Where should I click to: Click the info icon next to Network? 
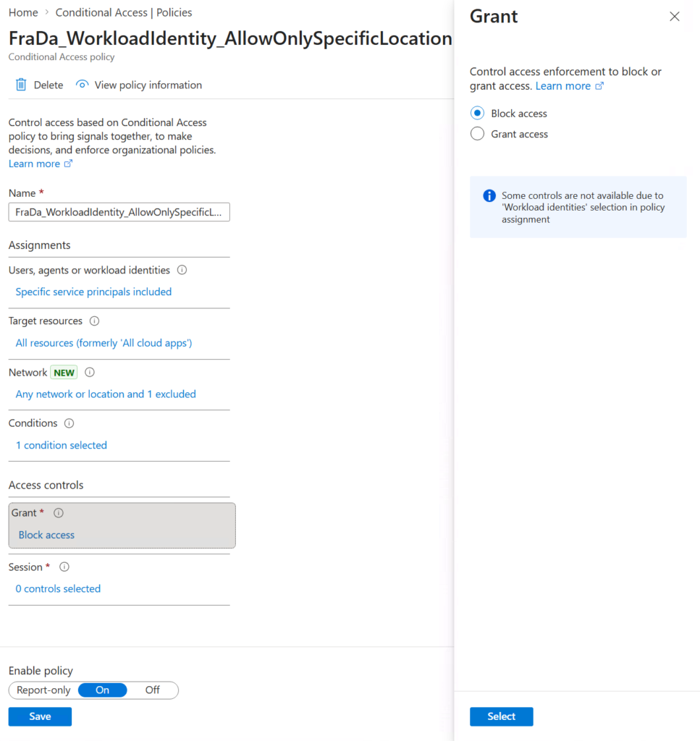(x=90, y=372)
